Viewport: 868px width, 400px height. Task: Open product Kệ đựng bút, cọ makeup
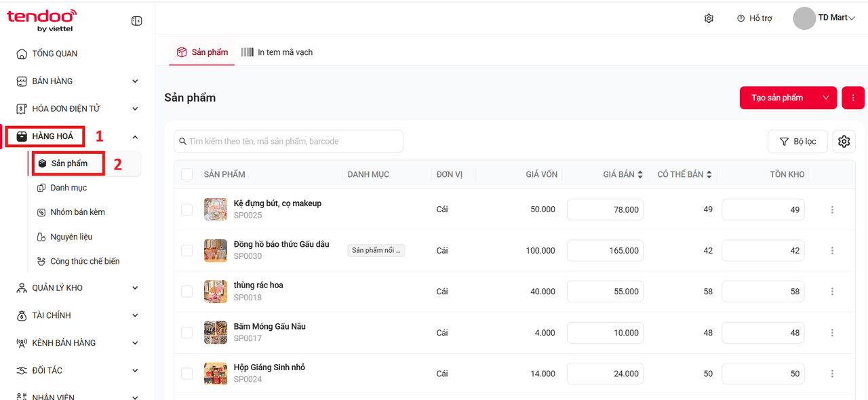click(277, 203)
